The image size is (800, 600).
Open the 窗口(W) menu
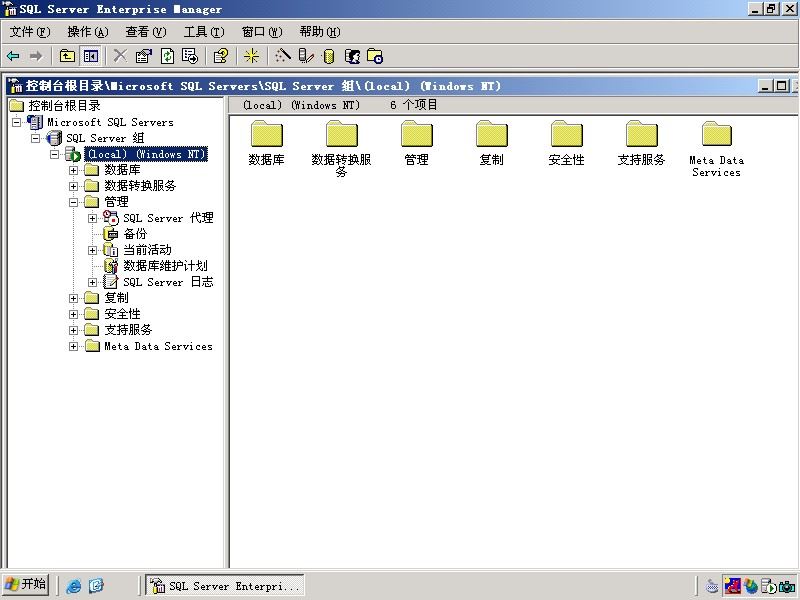(262, 32)
